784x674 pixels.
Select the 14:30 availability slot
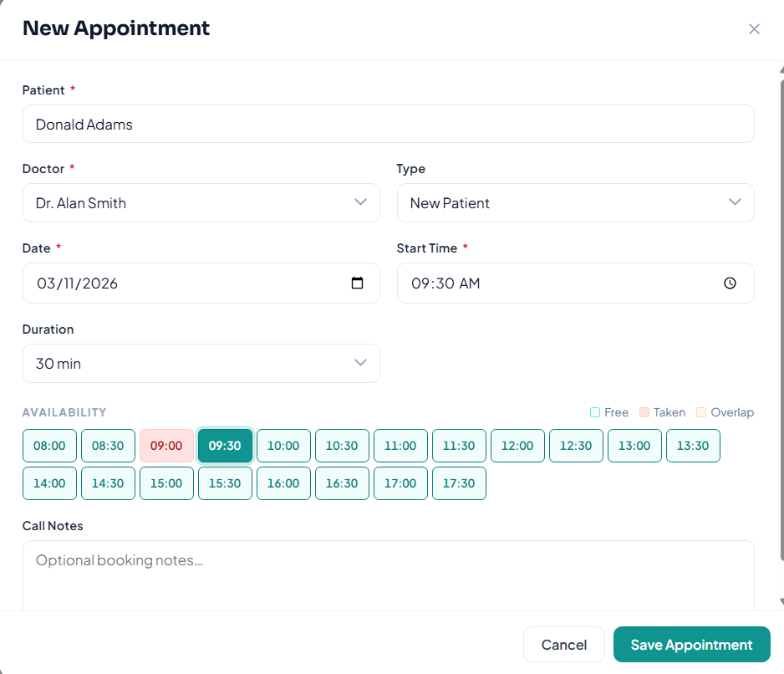click(x=108, y=483)
